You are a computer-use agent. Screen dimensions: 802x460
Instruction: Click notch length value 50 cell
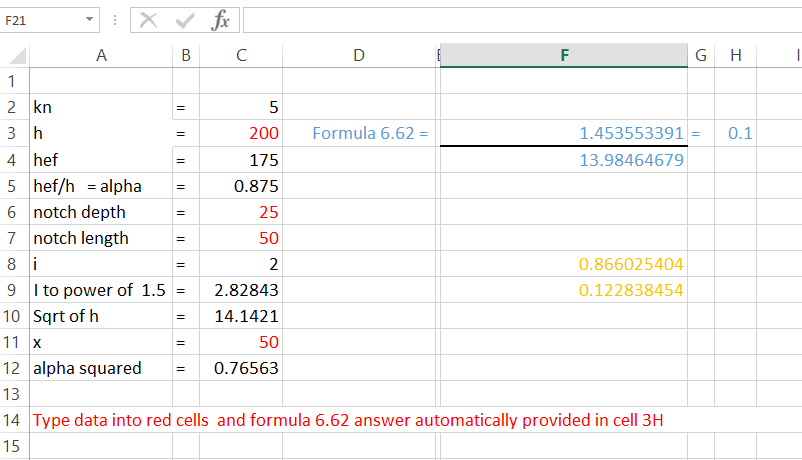(x=241, y=238)
